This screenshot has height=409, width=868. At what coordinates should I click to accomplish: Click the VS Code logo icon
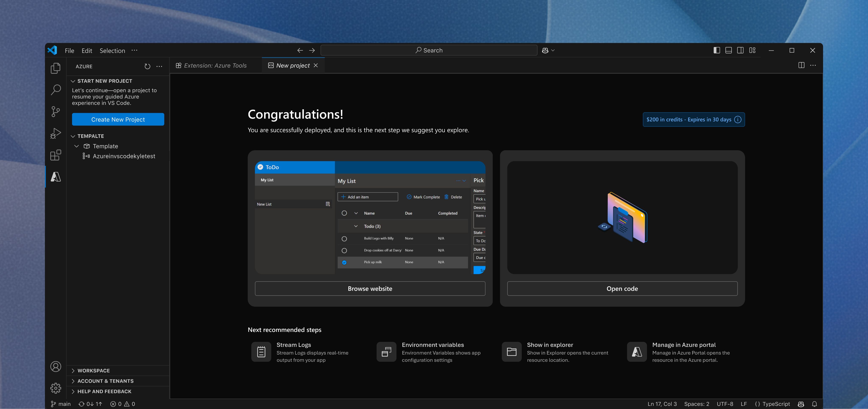click(x=53, y=50)
